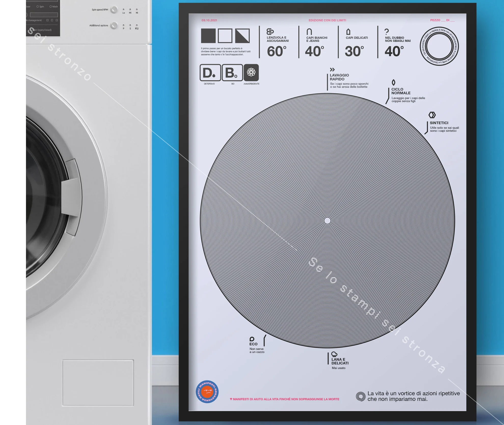This screenshot has height=425, width=504.
Task: Click the circular centrifuga text ring
Action: click(439, 46)
